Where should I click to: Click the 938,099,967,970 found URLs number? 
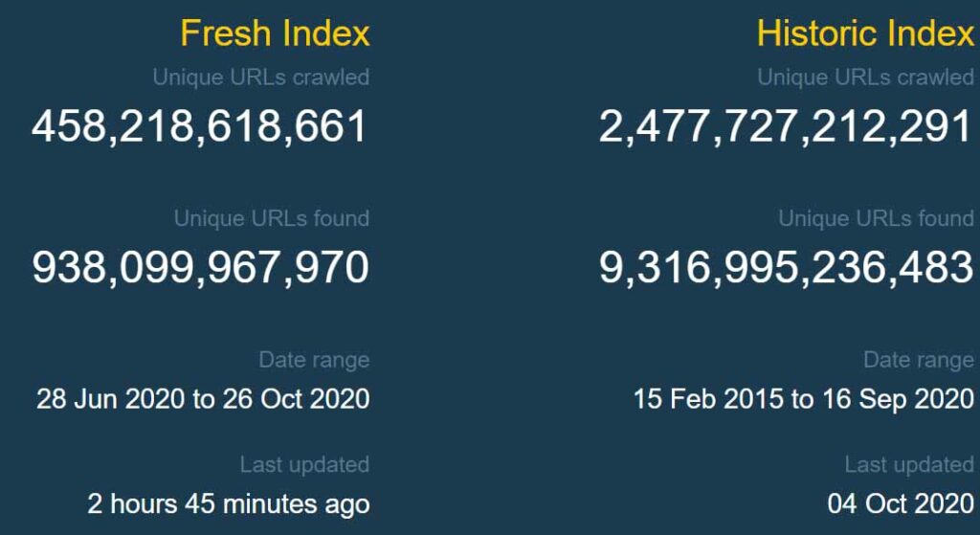click(x=200, y=268)
